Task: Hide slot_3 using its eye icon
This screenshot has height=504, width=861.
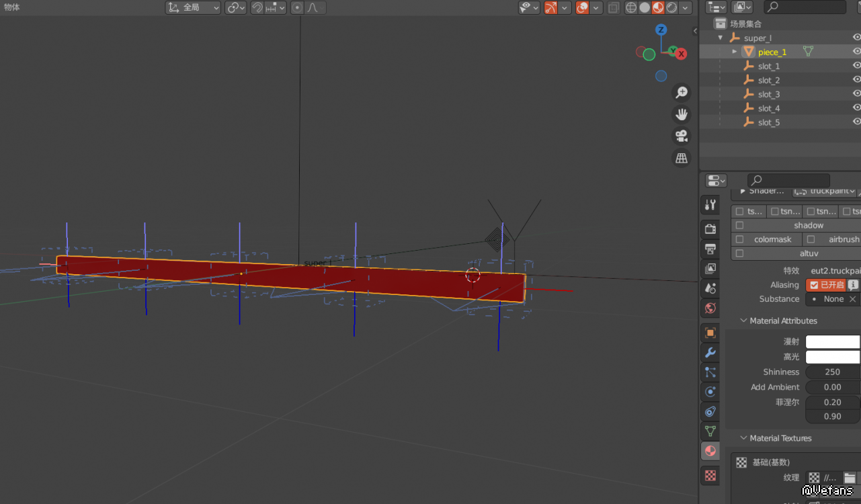Action: [x=856, y=94]
